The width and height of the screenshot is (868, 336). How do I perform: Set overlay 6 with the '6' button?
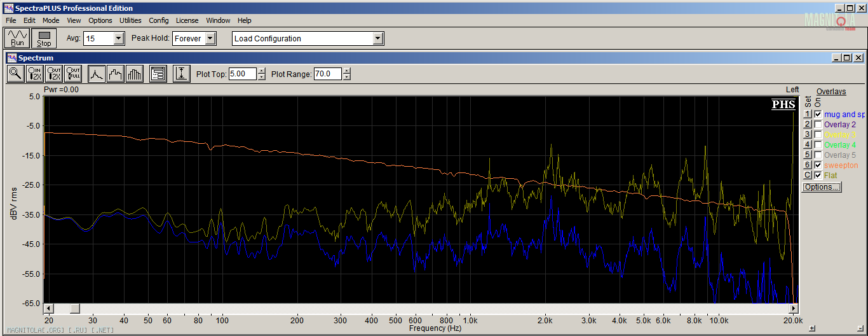pyautogui.click(x=807, y=165)
